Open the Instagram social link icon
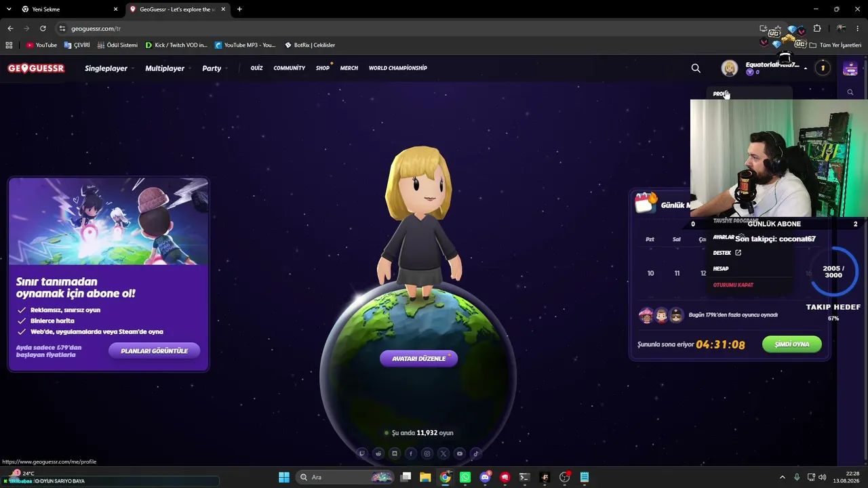Image resolution: width=868 pixels, height=488 pixels. [x=427, y=453]
